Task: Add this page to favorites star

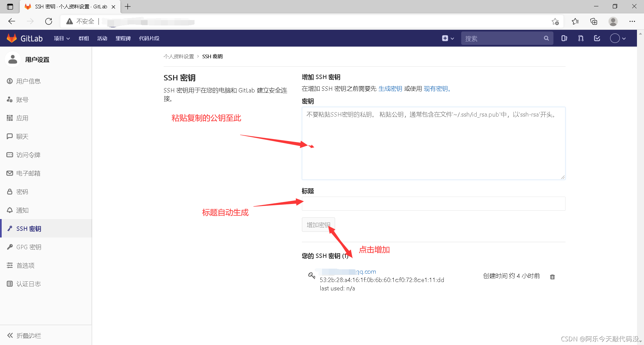Action: coord(555,21)
